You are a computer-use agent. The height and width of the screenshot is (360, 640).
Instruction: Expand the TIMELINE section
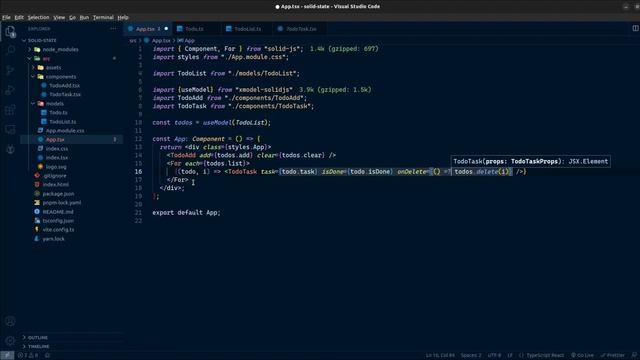[38, 347]
